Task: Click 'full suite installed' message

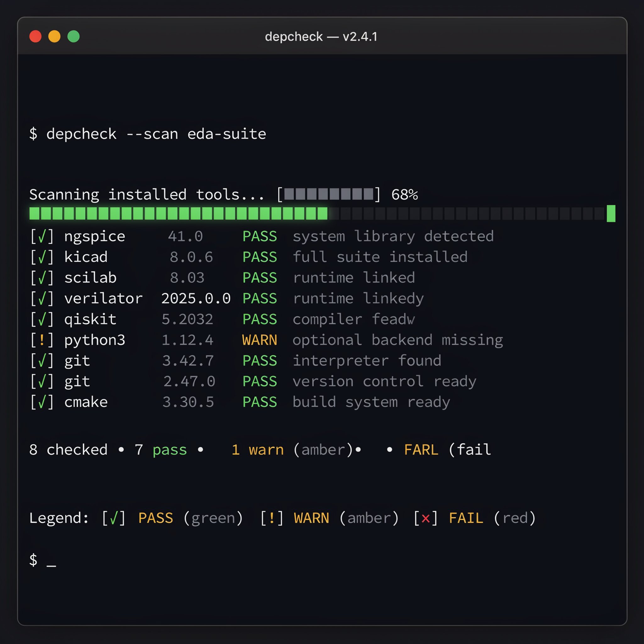Action: pyautogui.click(x=380, y=257)
